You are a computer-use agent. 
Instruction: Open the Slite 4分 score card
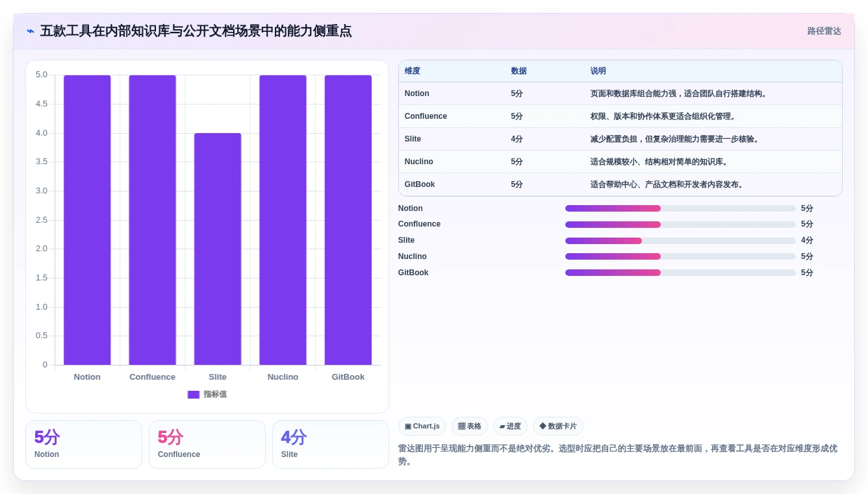coord(331,444)
